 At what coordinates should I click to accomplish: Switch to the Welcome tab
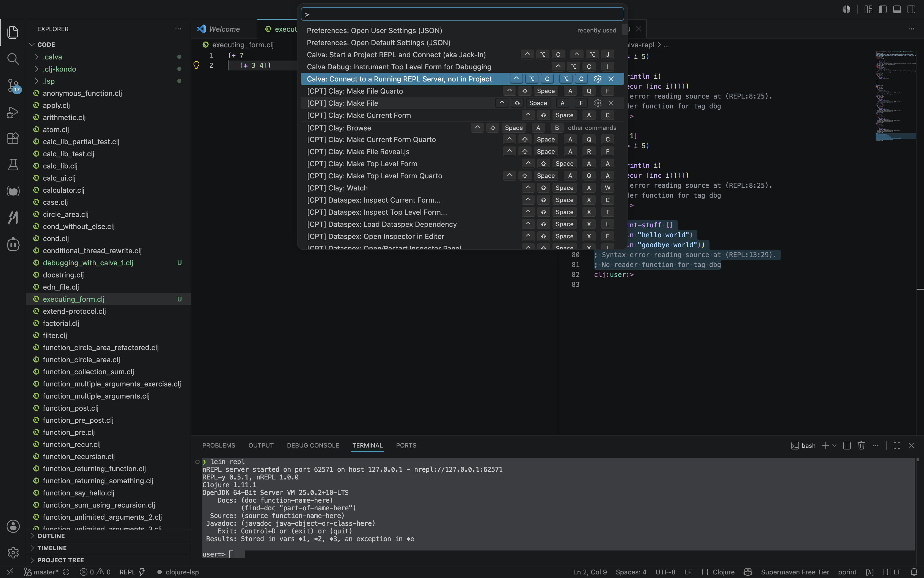click(224, 29)
